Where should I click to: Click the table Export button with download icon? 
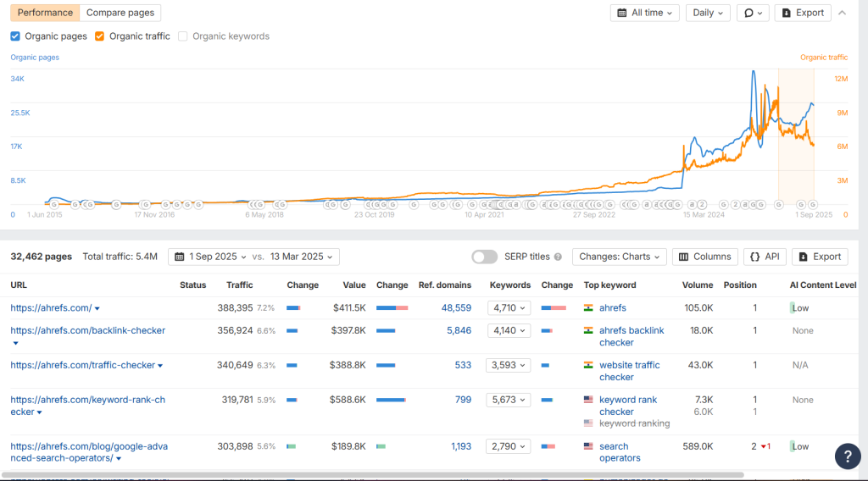coord(820,257)
